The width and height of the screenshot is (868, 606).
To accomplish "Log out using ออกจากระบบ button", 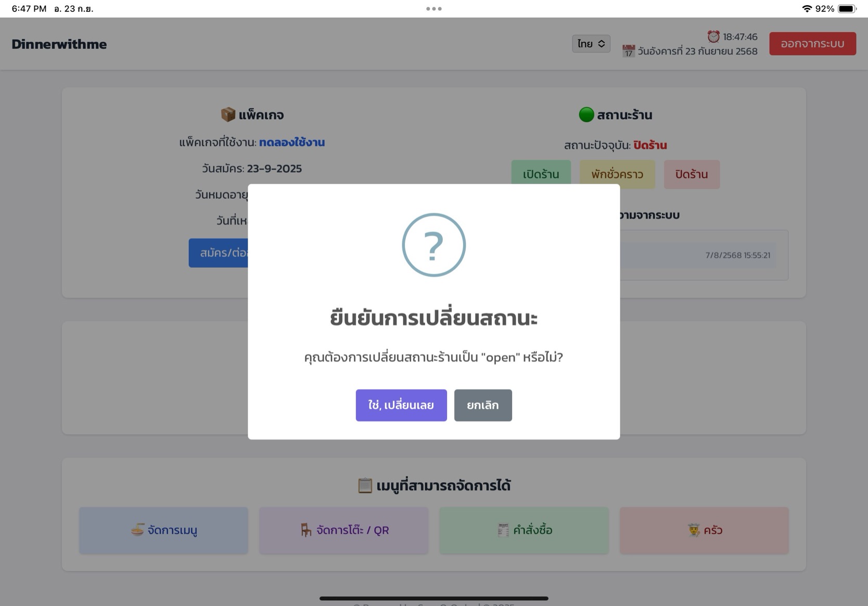I will click(x=812, y=44).
